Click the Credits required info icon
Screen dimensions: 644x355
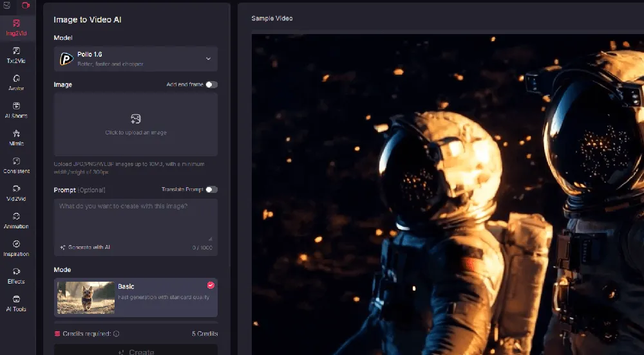[116, 334]
